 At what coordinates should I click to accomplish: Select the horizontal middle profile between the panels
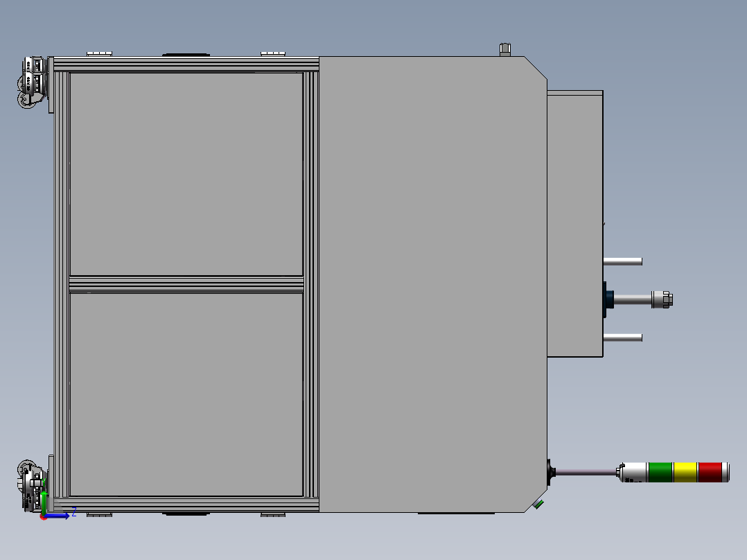[186, 285]
